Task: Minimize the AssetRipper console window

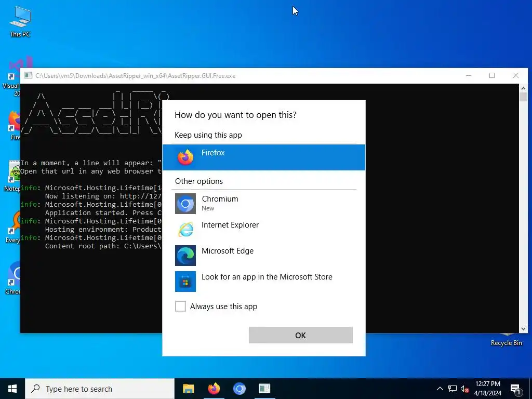Action: [469, 75]
